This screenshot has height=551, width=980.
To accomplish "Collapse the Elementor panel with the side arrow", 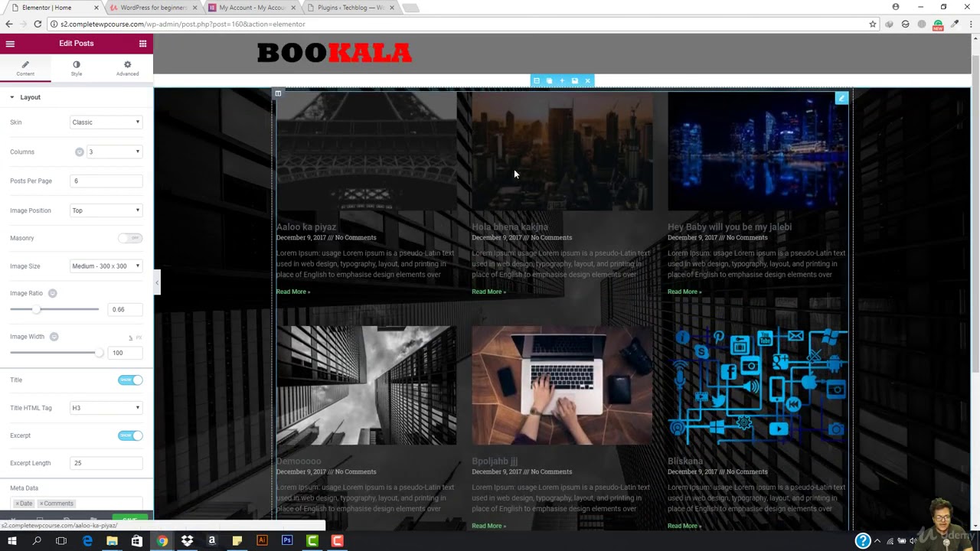I will pos(157,282).
